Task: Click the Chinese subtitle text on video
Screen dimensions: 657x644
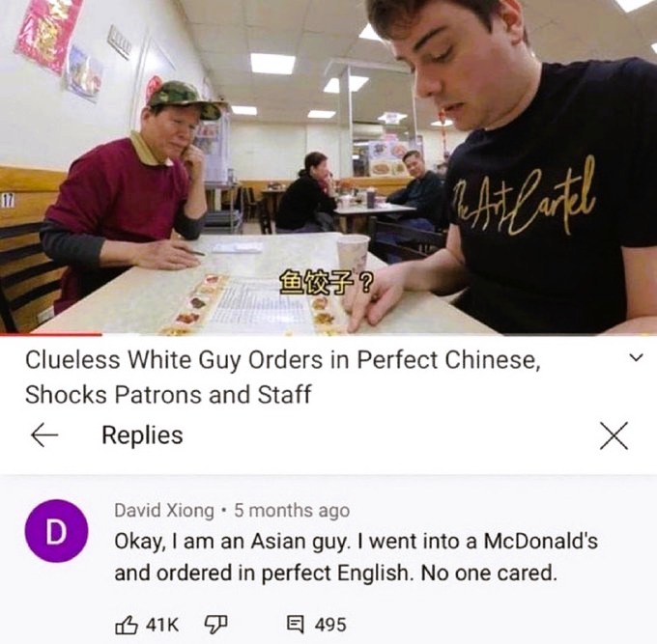Action: [x=326, y=282]
